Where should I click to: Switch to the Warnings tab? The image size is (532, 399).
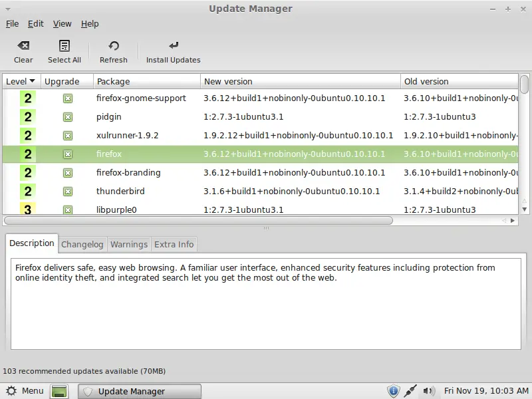(129, 245)
